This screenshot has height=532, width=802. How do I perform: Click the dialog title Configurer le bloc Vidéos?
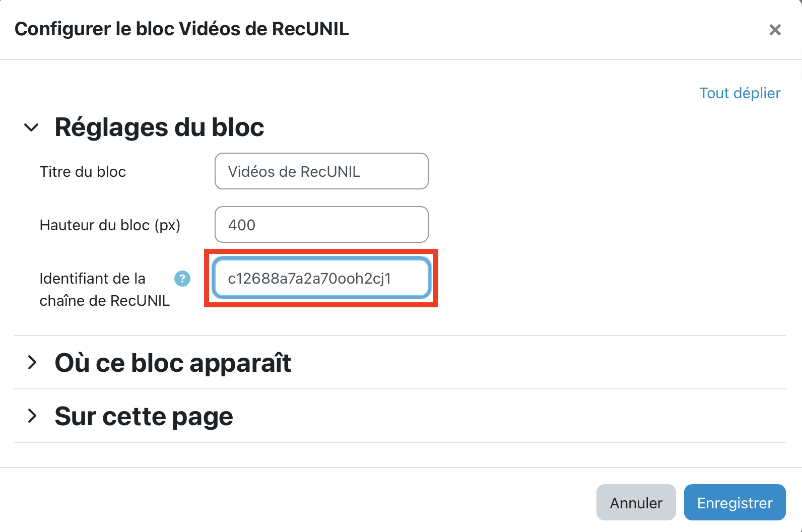point(181,29)
